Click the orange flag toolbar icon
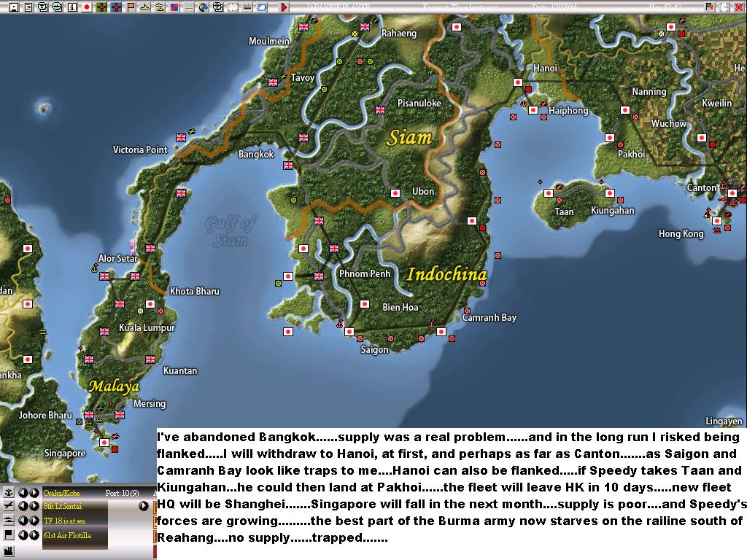Viewport: 747px width, 560px height. tap(131, 7)
